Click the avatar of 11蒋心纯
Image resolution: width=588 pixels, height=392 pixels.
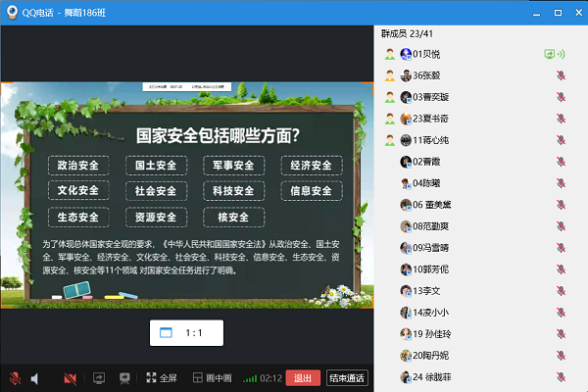[405, 140]
